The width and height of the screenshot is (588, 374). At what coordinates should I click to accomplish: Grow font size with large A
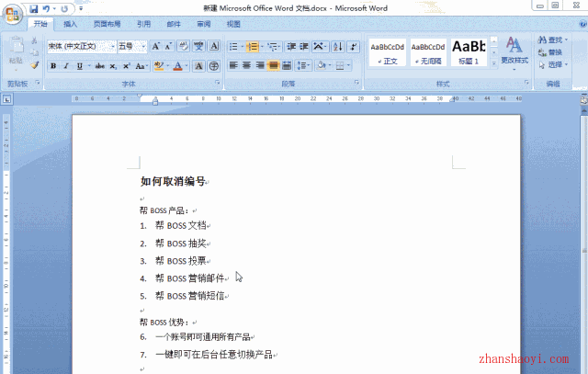[x=155, y=47]
